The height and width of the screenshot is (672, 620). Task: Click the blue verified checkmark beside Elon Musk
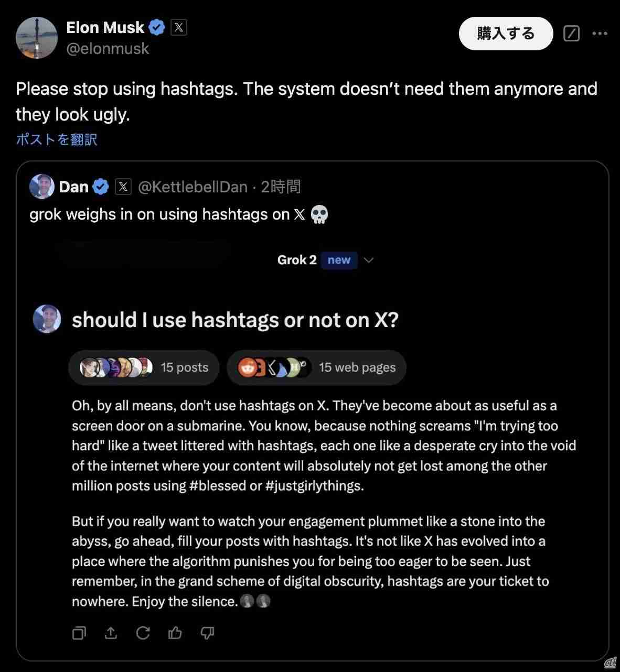(156, 27)
